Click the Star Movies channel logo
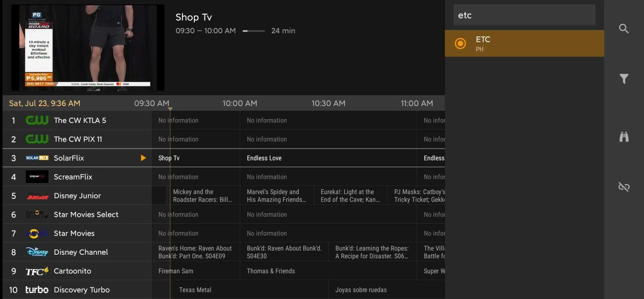Image resolution: width=644 pixels, height=299 pixels. [x=36, y=233]
